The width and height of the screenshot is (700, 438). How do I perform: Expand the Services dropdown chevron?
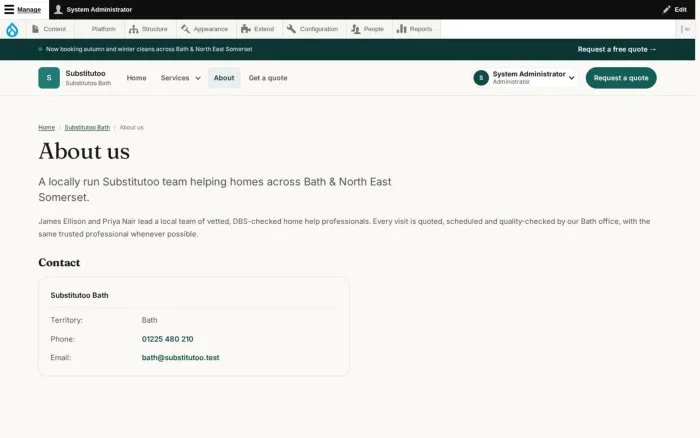click(198, 78)
